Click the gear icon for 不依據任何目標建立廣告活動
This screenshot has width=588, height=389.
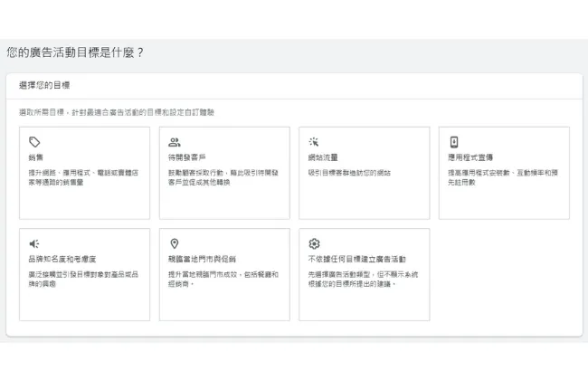click(x=314, y=243)
